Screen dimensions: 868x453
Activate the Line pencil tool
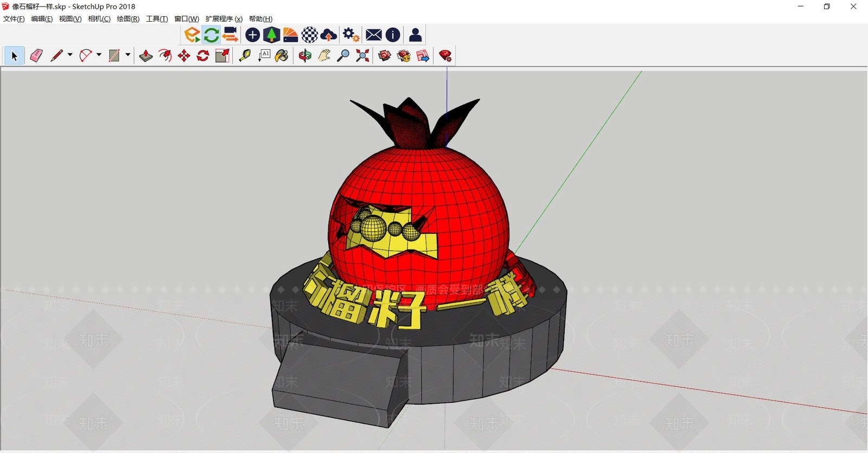(56, 55)
